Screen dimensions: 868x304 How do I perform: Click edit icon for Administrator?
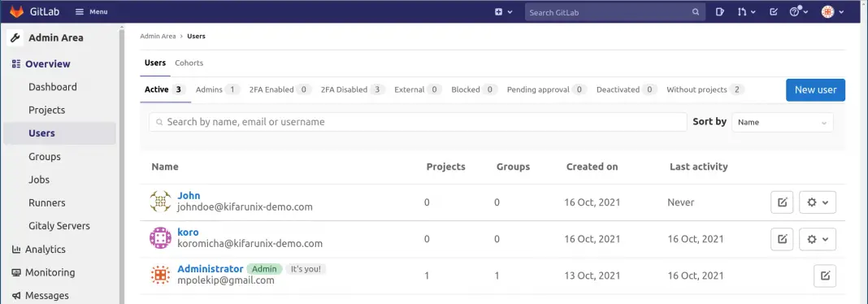pos(825,276)
